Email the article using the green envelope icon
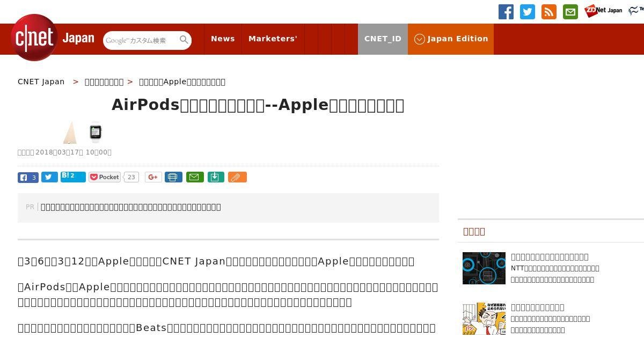Viewport: 644px width, 338px height. [x=195, y=177]
